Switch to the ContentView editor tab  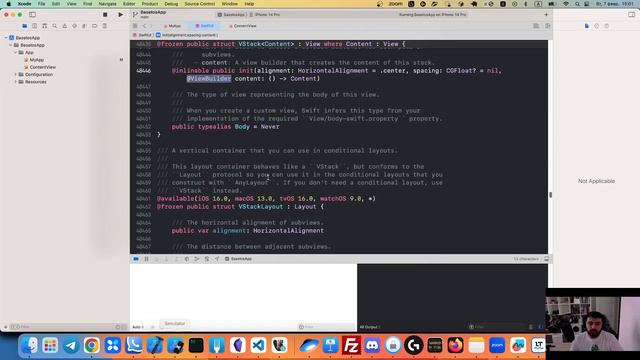(x=243, y=26)
